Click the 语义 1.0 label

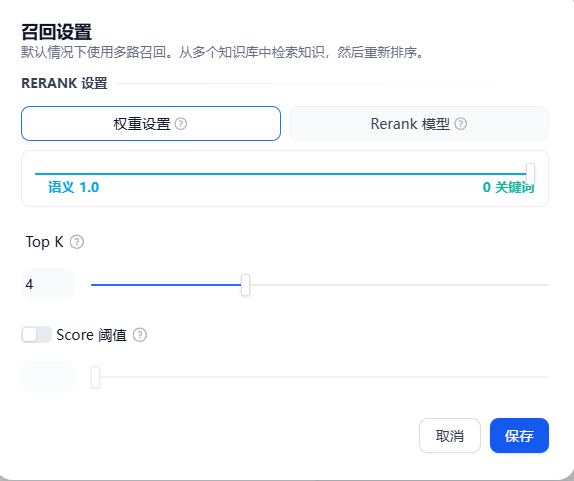coord(74,187)
